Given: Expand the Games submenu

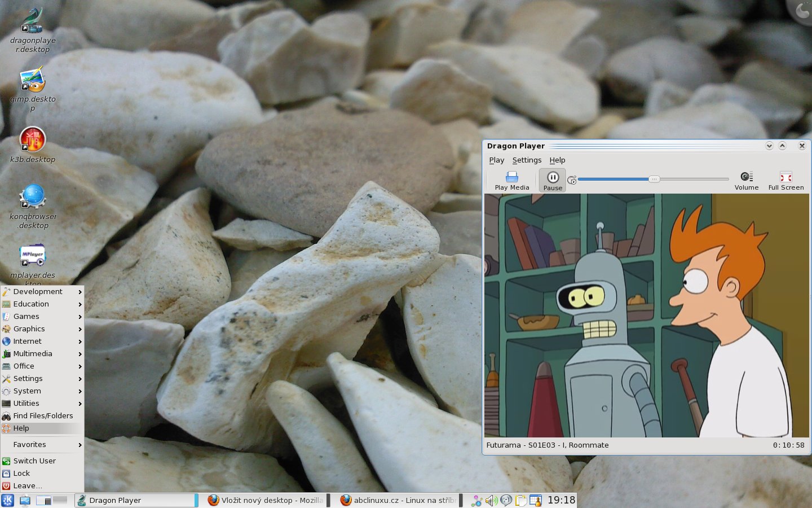Looking at the screenshot, I should tap(42, 317).
